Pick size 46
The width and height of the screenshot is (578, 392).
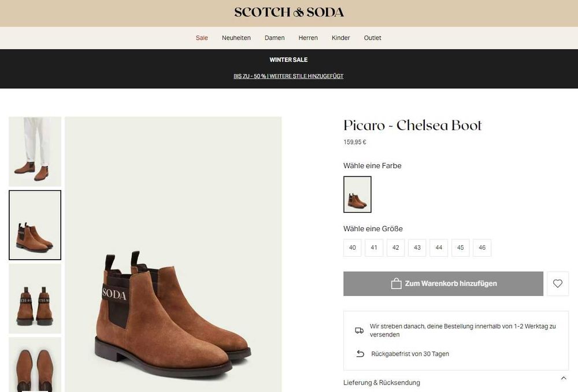[x=482, y=248]
